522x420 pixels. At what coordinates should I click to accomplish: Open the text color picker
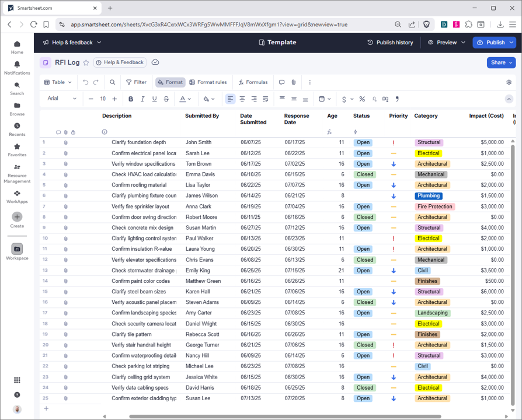click(185, 99)
